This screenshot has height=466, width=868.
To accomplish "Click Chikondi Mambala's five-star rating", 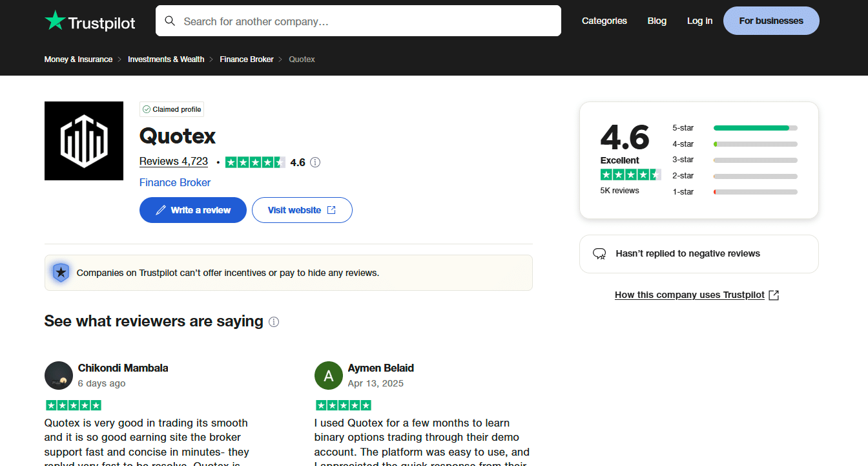I will click(x=74, y=405).
